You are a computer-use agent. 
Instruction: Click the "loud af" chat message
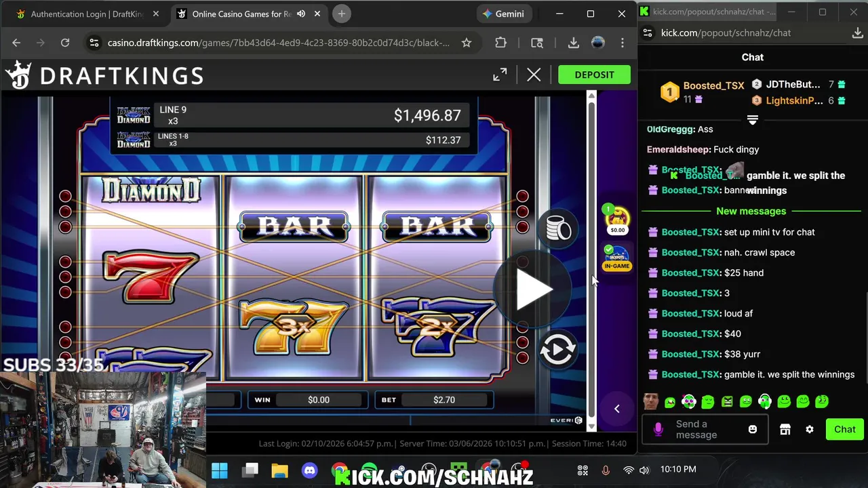click(x=738, y=314)
